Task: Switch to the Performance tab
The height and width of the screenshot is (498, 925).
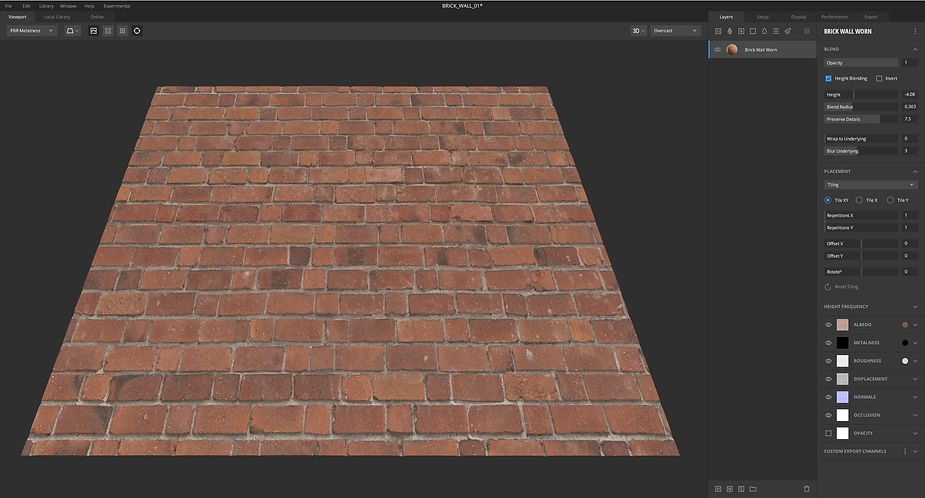Action: [x=835, y=17]
